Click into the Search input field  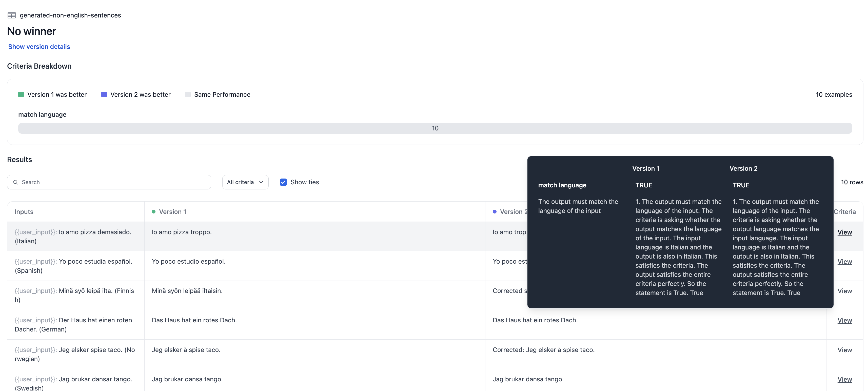point(114,182)
